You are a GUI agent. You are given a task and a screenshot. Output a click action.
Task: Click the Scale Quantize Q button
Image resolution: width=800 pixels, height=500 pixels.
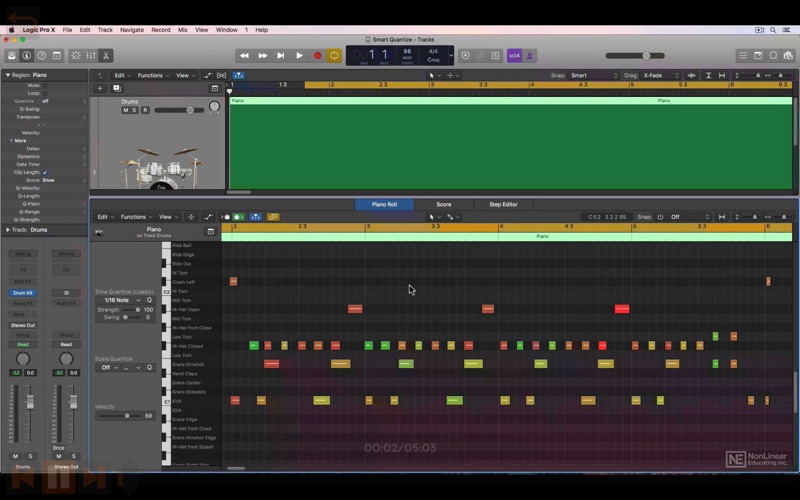pyautogui.click(x=149, y=367)
